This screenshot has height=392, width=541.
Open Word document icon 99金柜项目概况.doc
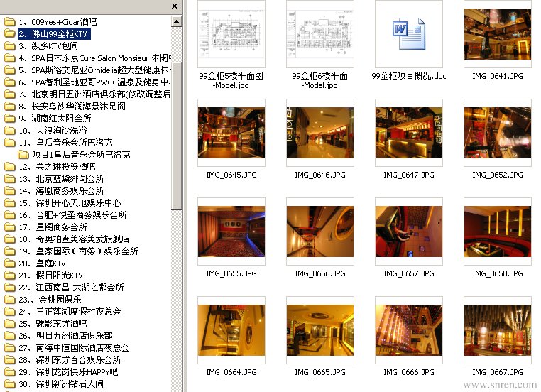pyautogui.click(x=409, y=34)
